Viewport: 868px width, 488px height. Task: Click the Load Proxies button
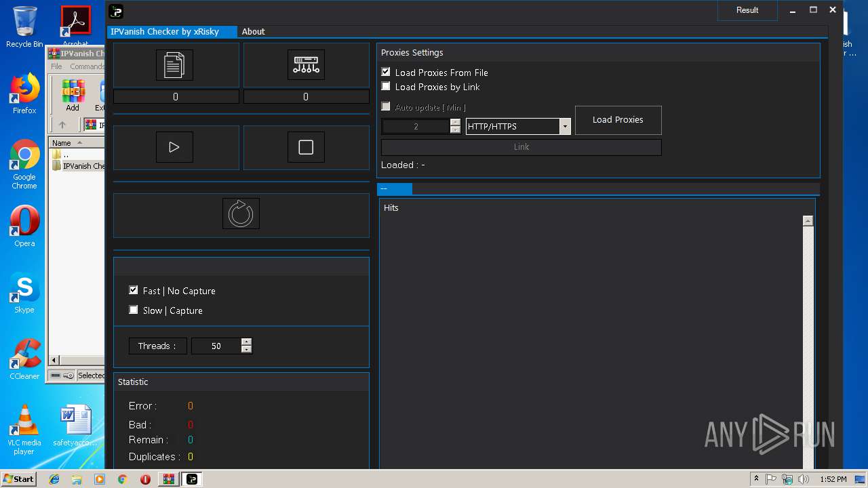pos(618,120)
